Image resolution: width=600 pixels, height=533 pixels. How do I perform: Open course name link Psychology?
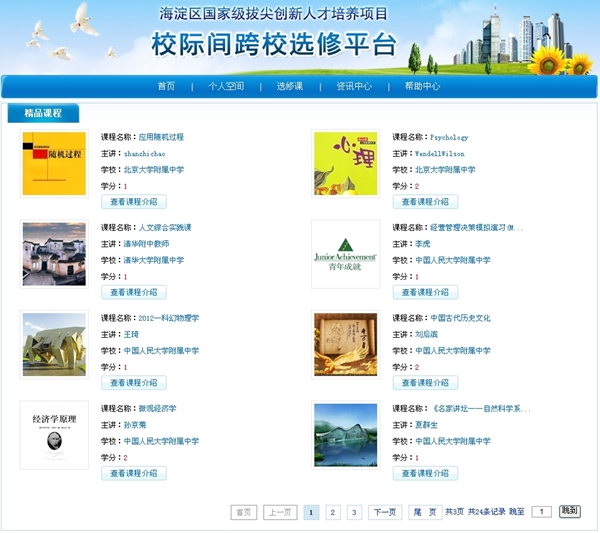click(x=449, y=137)
